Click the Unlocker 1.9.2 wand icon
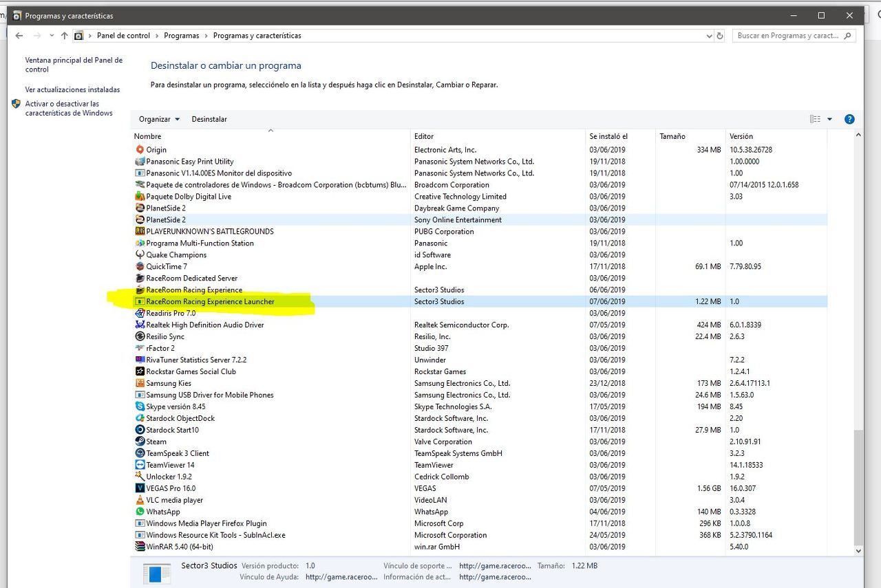Screen dimensions: 881x588 [140, 477]
